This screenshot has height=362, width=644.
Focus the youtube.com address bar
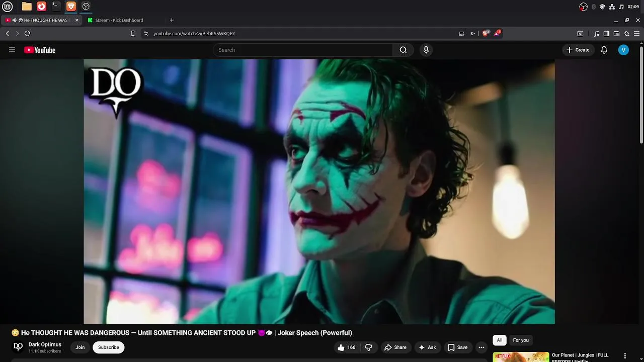[302, 33]
